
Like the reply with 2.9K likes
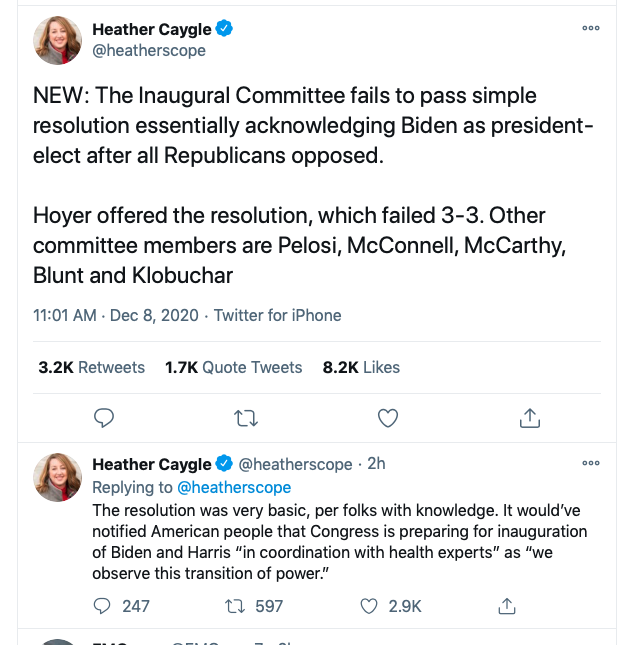coord(390,606)
